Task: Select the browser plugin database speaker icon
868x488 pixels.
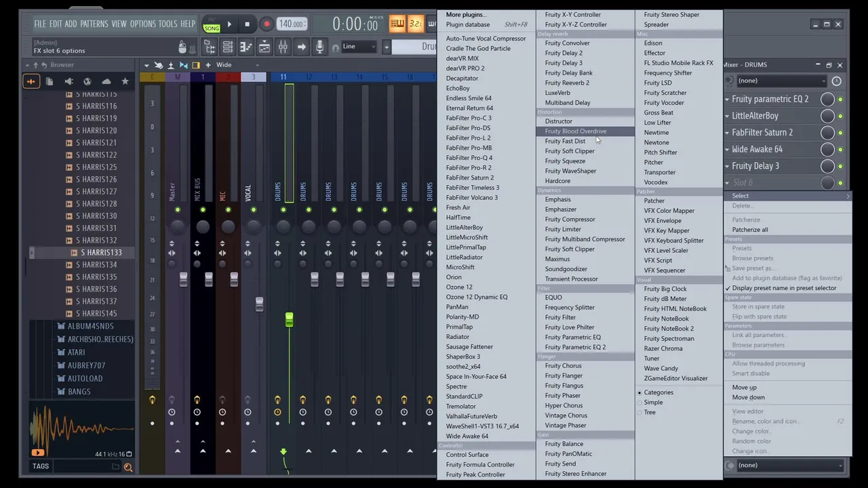Action: 68,81
